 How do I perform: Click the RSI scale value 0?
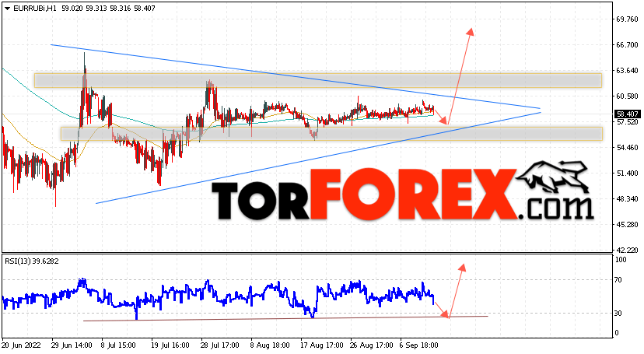(x=617, y=333)
